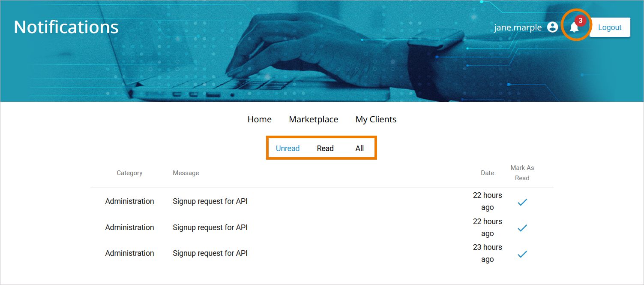Mark the second notification as read
Viewport: 644px width, 285px height.
pos(522,228)
